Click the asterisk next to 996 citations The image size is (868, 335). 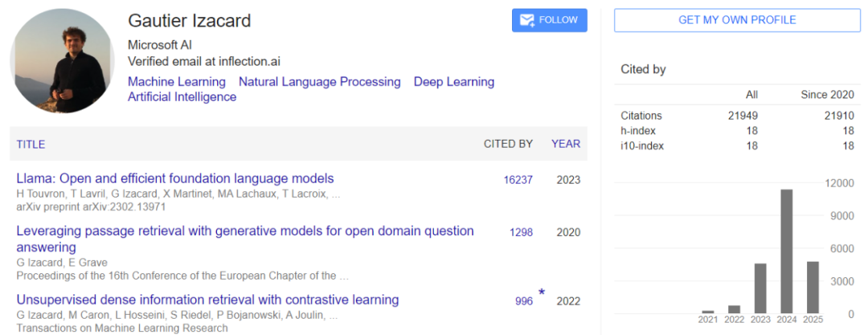pos(542,293)
